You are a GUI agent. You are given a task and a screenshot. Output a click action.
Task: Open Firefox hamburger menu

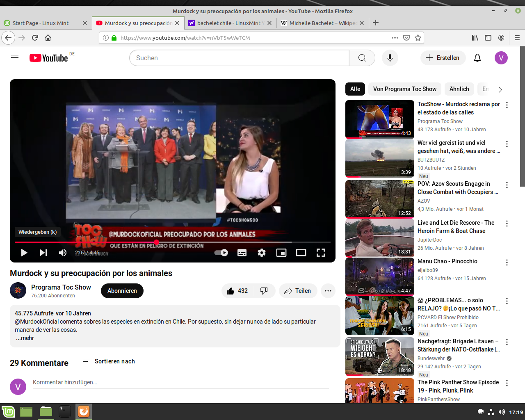[x=517, y=38]
